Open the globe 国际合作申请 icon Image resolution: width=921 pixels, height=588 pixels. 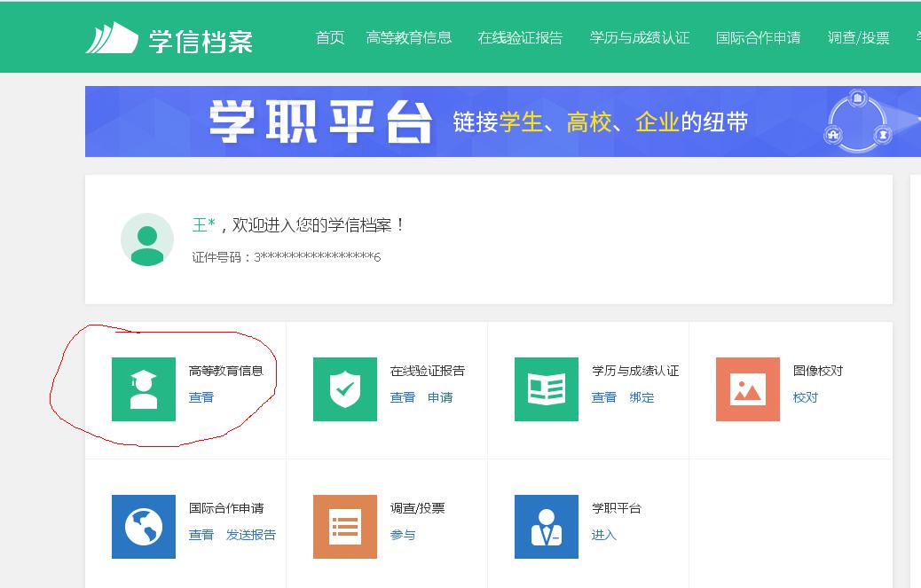[144, 527]
